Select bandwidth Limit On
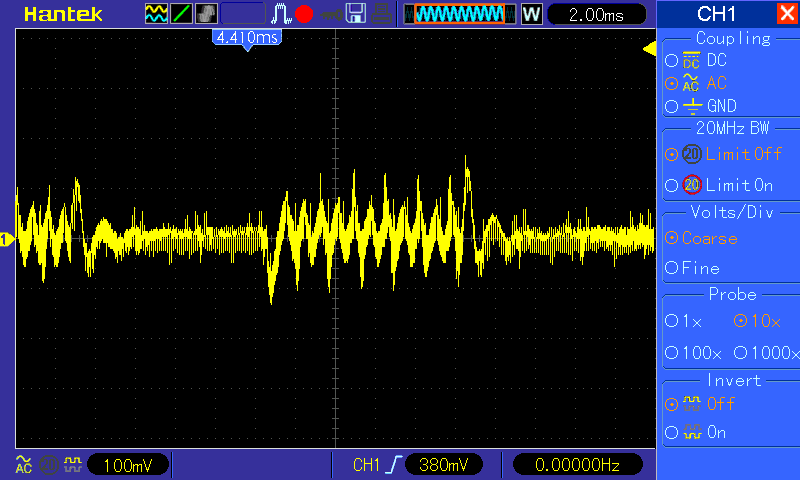Image resolution: width=800 pixels, height=480 pixels. [x=719, y=185]
